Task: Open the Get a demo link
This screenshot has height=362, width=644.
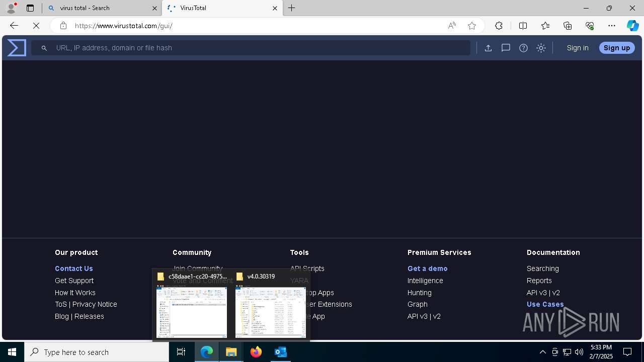Action: click(x=428, y=268)
